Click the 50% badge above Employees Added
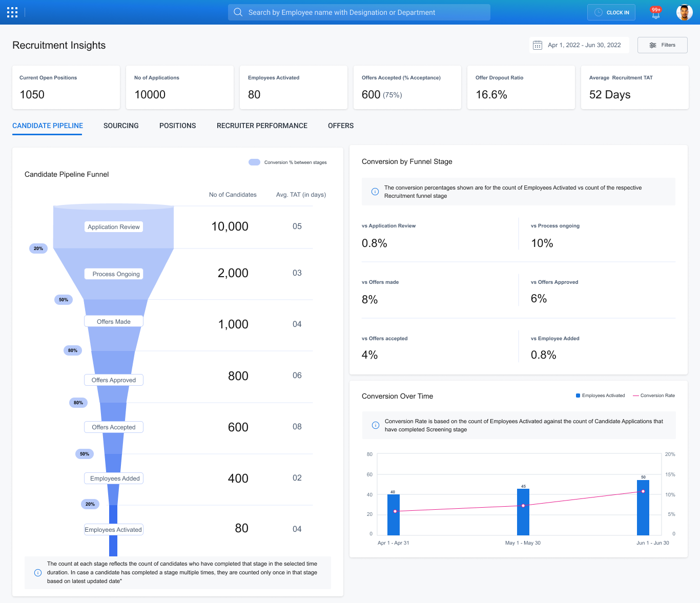This screenshot has width=700, height=603. pos(85,454)
